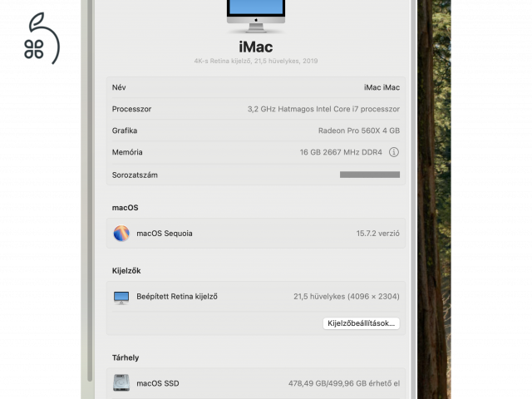
Task: Click "478,49 GB/499,96 GB érhető el" text
Action: click(344, 383)
